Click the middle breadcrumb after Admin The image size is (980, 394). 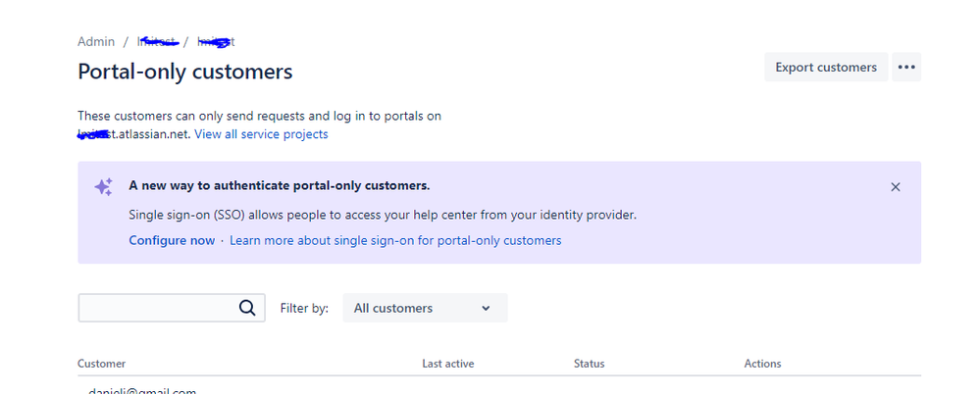(x=157, y=42)
